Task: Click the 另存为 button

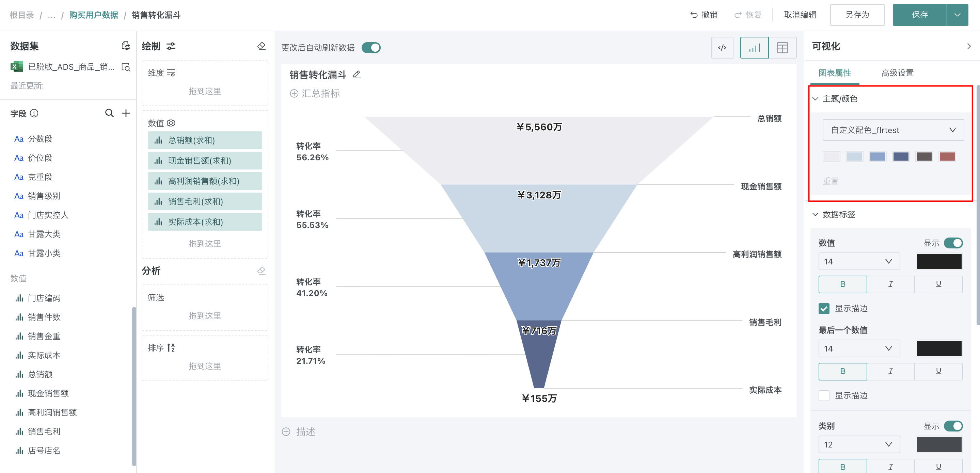Action: (857, 15)
